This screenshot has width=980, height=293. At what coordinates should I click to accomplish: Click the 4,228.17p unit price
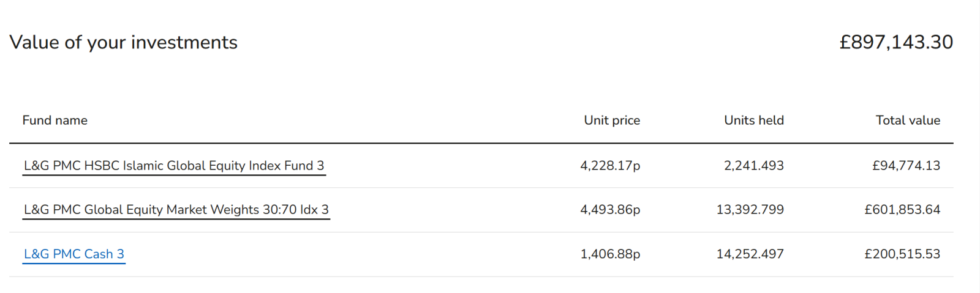[609, 166]
